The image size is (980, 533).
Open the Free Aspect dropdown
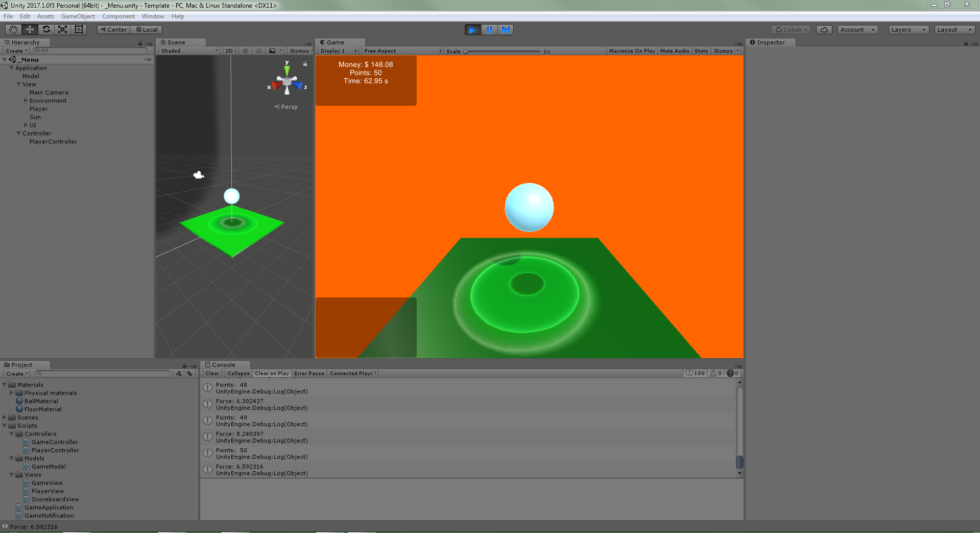pyautogui.click(x=402, y=51)
